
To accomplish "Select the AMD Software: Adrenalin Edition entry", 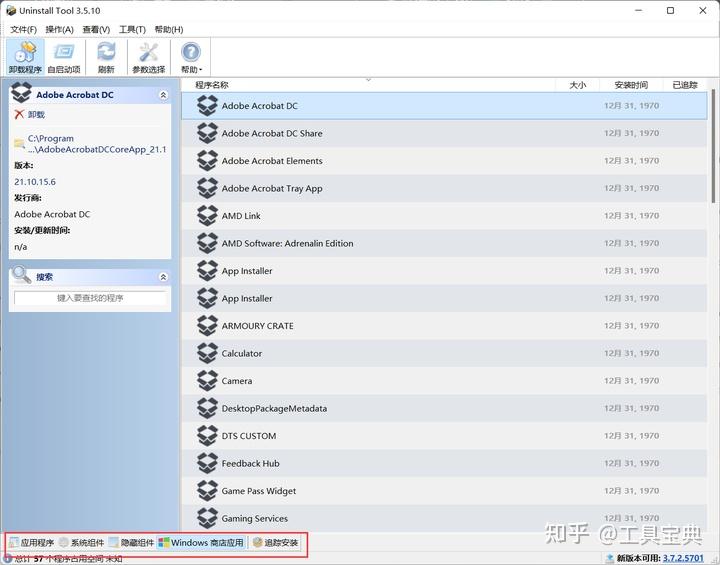I will point(444,243).
